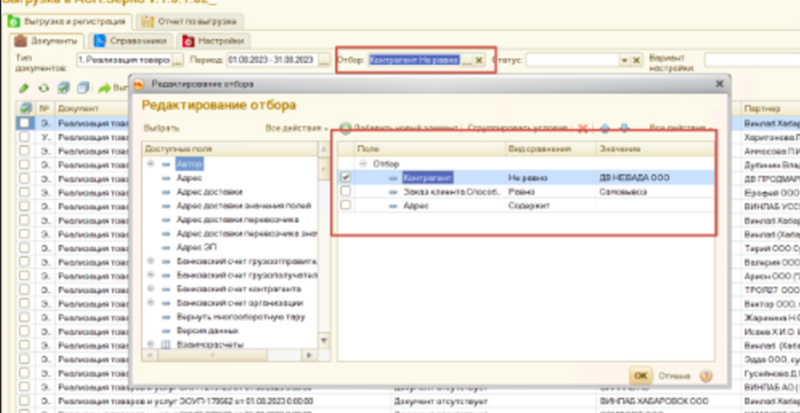Click the move down arrow icon
800x413 pixels.
pos(624,128)
